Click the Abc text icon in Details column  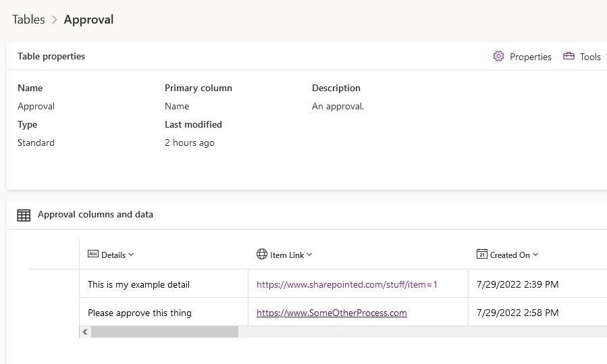(x=93, y=254)
